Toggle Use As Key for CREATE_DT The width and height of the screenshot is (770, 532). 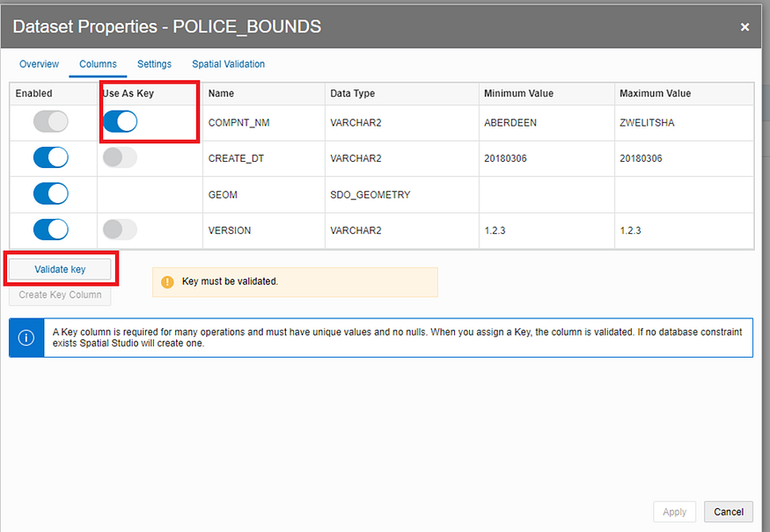click(120, 158)
